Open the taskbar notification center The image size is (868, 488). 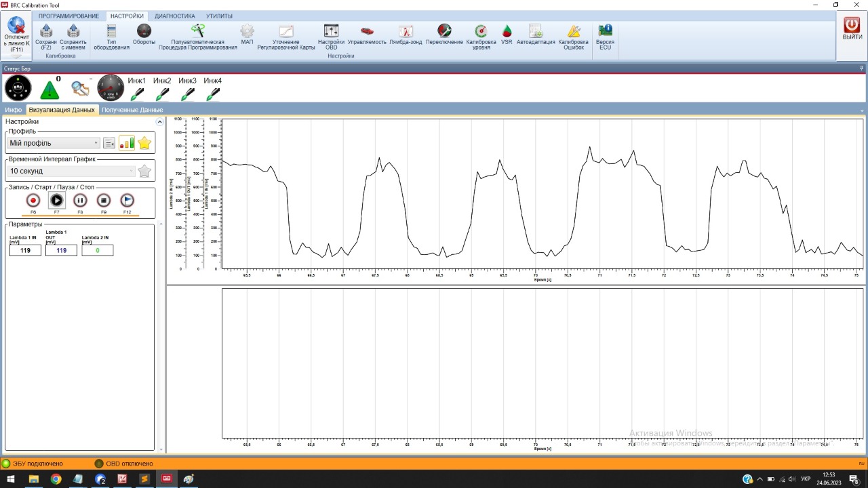tap(854, 479)
